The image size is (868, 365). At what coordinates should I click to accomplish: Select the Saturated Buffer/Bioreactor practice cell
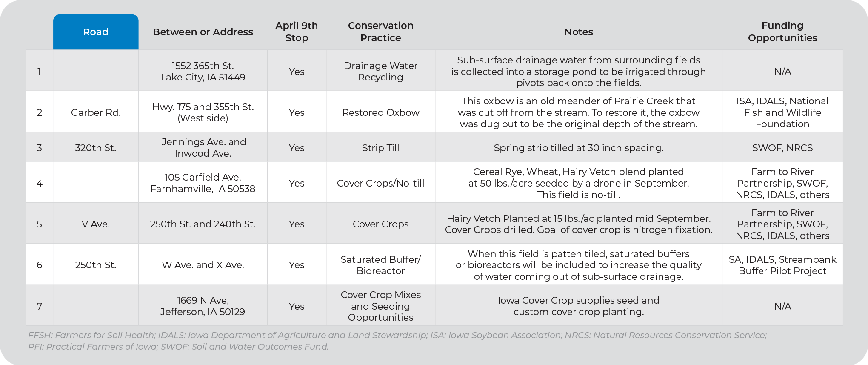pos(380,265)
